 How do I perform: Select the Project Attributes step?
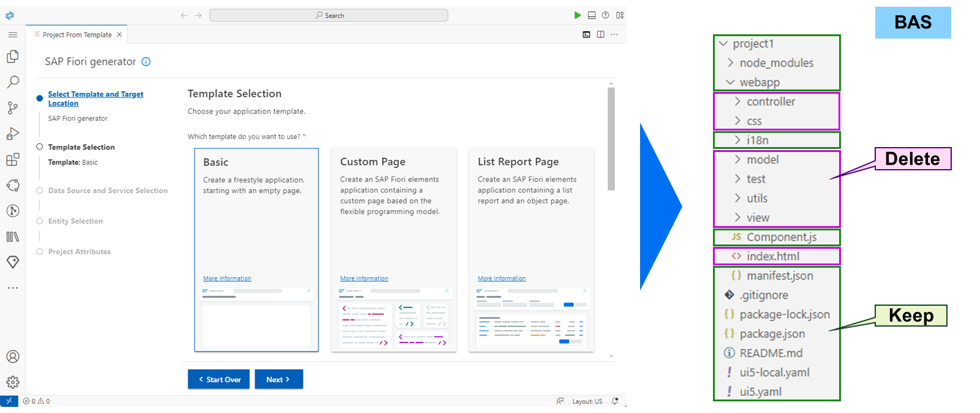point(80,252)
